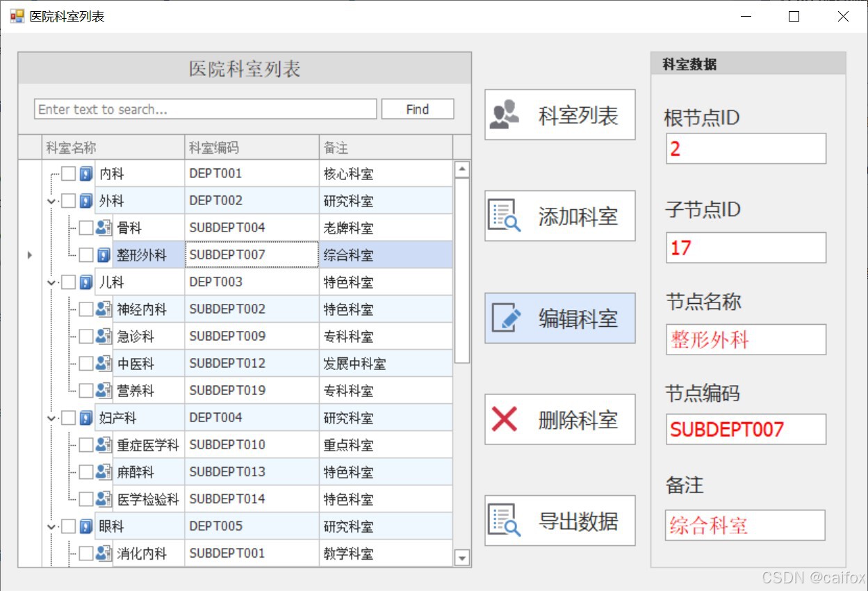Click the person icon beside 麻醉科

tap(103, 472)
